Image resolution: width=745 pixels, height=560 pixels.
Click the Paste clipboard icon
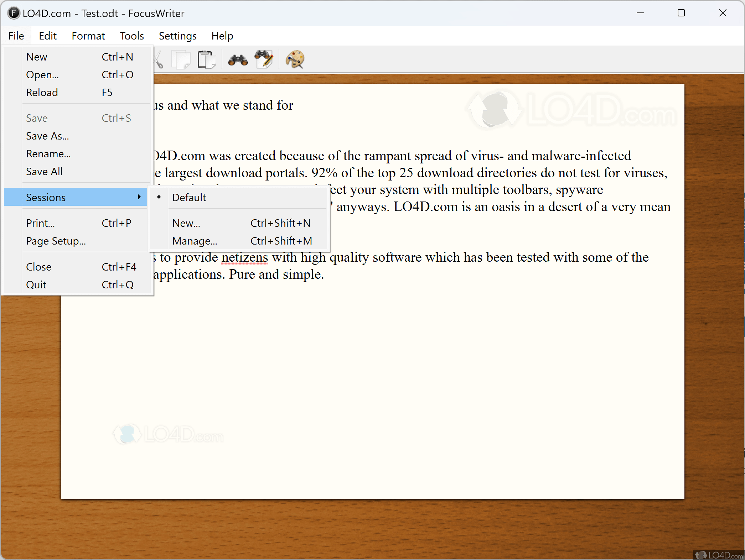pyautogui.click(x=207, y=59)
